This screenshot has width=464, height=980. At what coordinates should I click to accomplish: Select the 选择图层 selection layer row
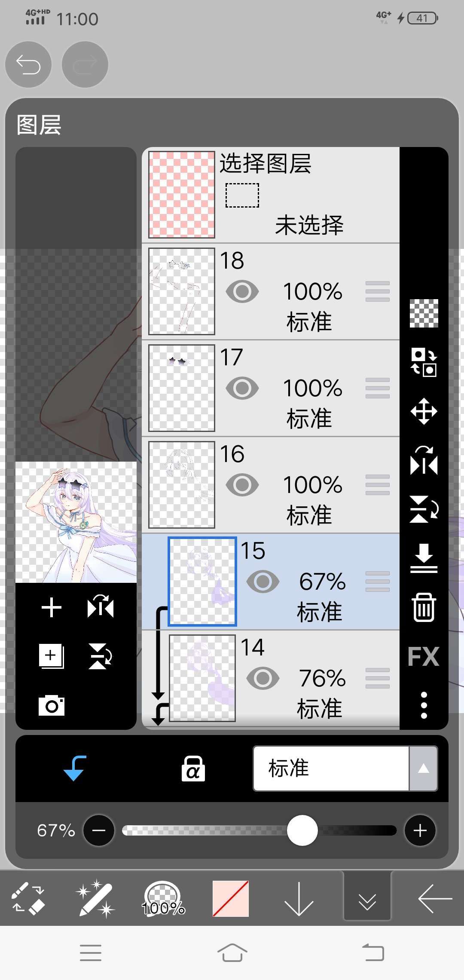click(x=271, y=195)
